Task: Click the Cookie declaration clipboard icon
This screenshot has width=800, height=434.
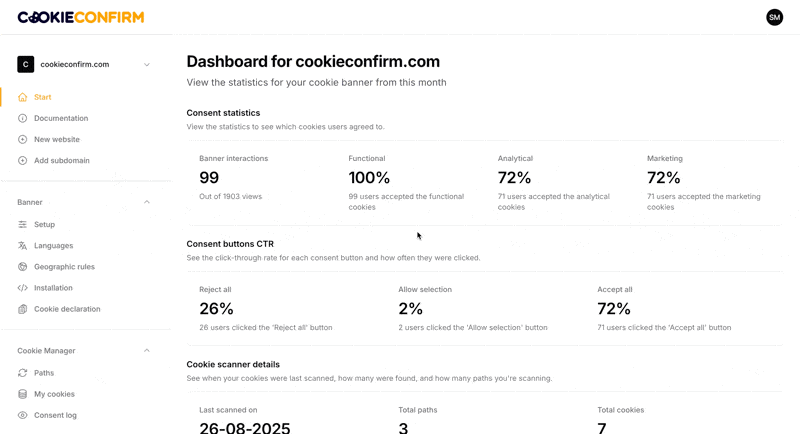Action: (22, 309)
